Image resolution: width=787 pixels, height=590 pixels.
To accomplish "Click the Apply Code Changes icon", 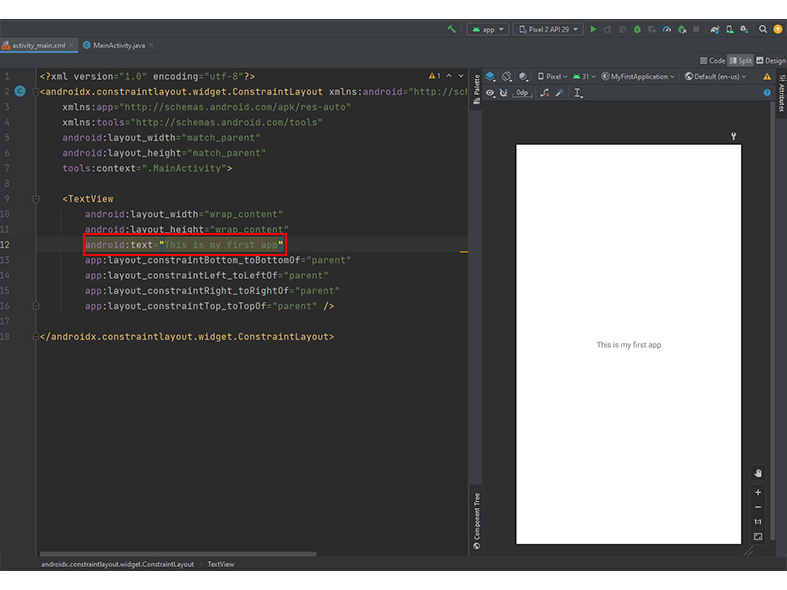I will pyautogui.click(x=622, y=30).
